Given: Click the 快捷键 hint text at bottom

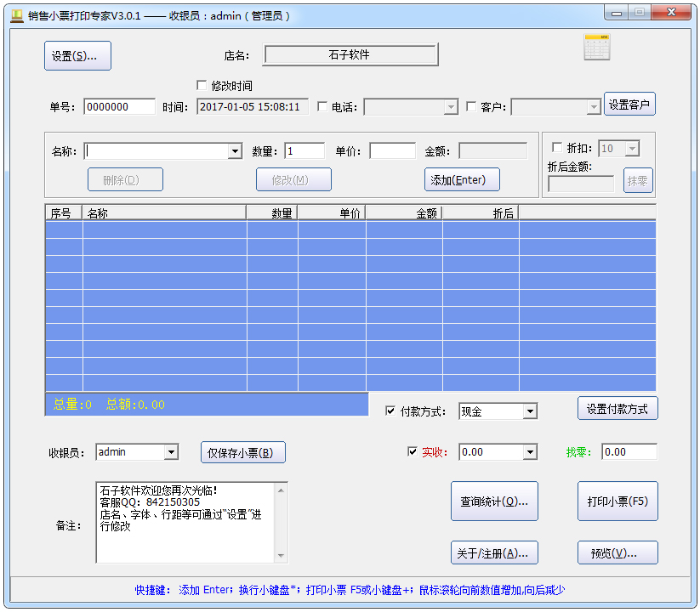Looking at the screenshot, I should click(350, 590).
